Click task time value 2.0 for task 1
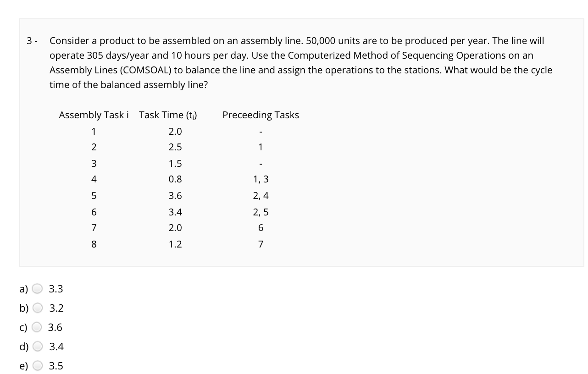This screenshot has width=588, height=374. [175, 131]
